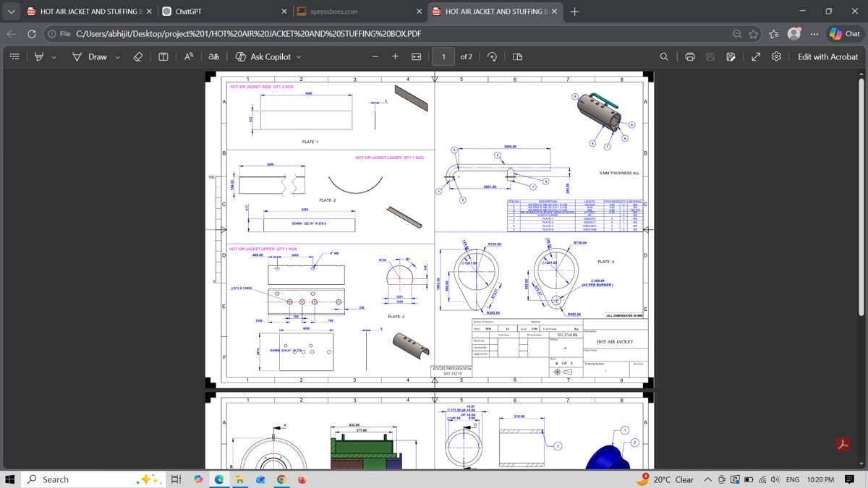Start Read aloud from the PDF toolbar
The image size is (868, 488).
pos(188,56)
